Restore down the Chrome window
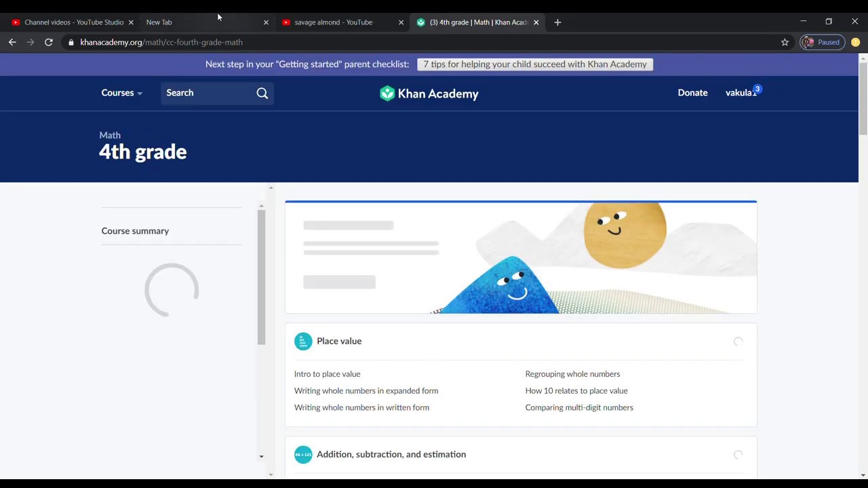The image size is (868, 488). coord(829,22)
